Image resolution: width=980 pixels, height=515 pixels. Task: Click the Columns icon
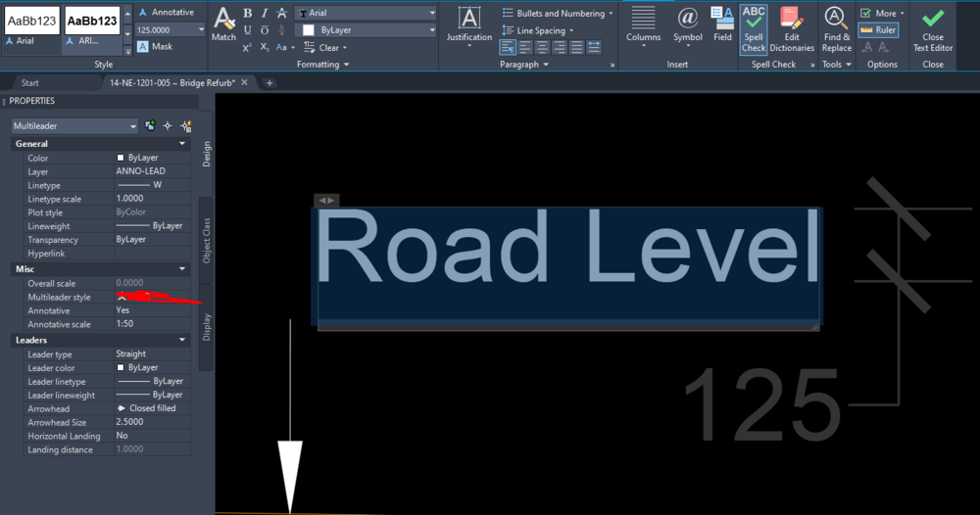(643, 23)
